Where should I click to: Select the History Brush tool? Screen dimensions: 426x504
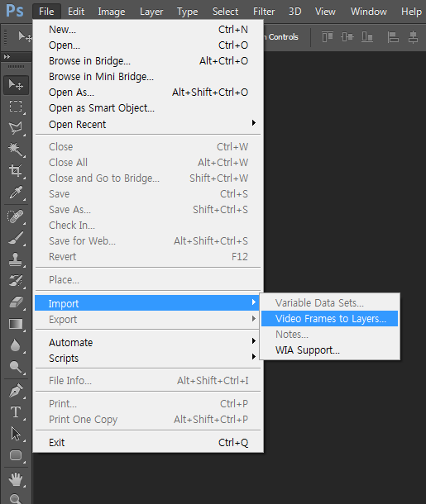(16, 280)
